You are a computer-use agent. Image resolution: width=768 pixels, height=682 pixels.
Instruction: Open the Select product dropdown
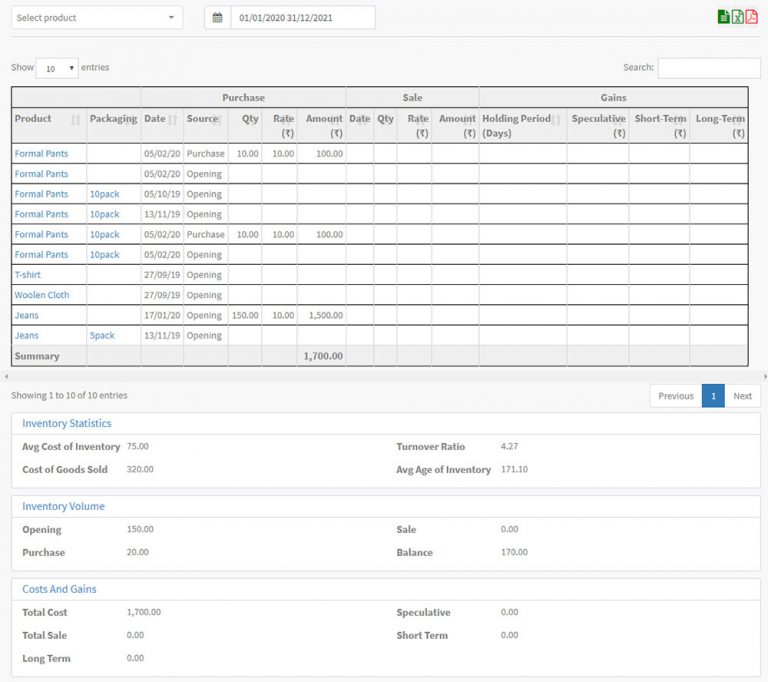point(97,18)
